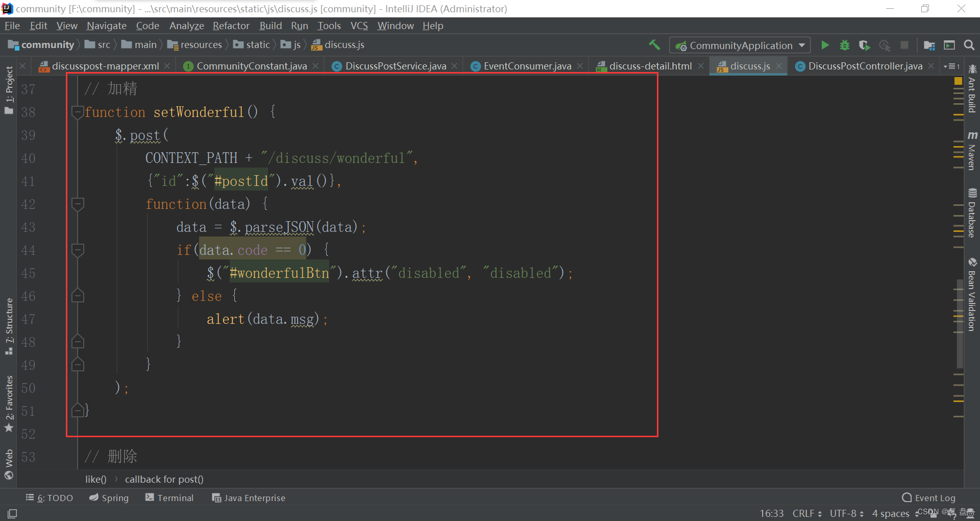Image resolution: width=980 pixels, height=521 pixels.
Task: Collapse the else fold marker at line 46
Action: 78,295
